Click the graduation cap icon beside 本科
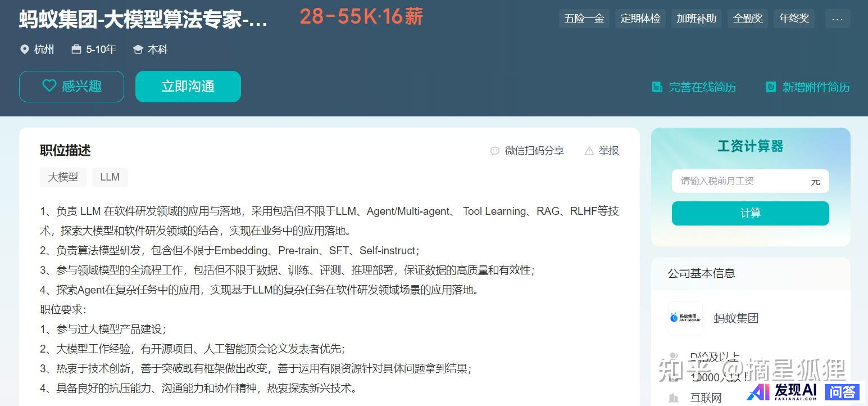This screenshot has width=868, height=406. tap(138, 49)
